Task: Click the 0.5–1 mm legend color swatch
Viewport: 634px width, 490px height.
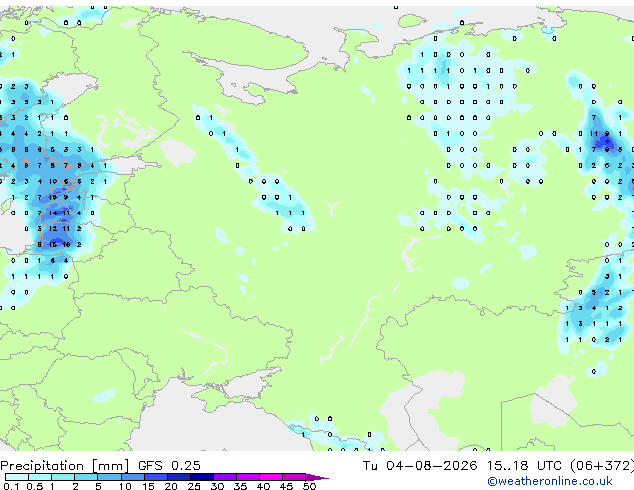Action: click(x=40, y=477)
